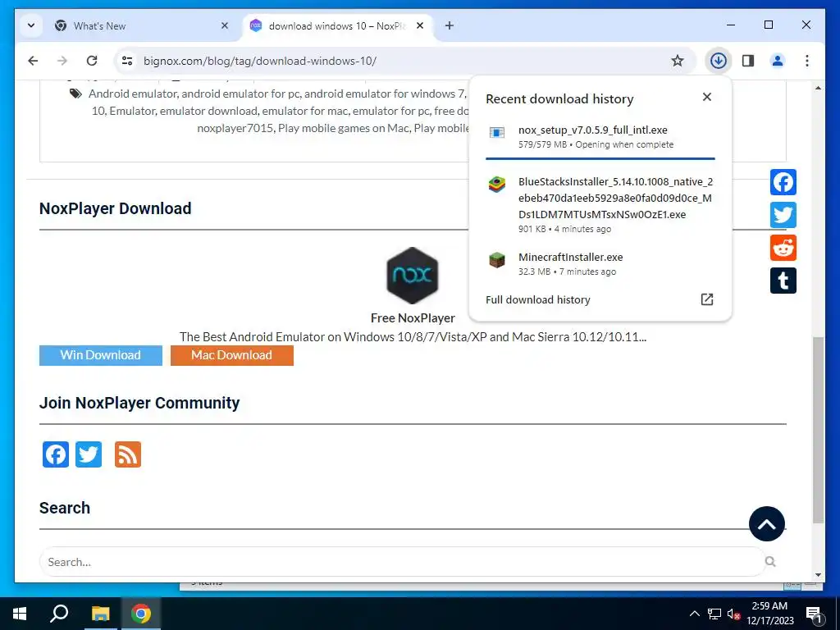Click the nox_setup download progress bar
This screenshot has height=630, width=840.
pyautogui.click(x=600, y=158)
